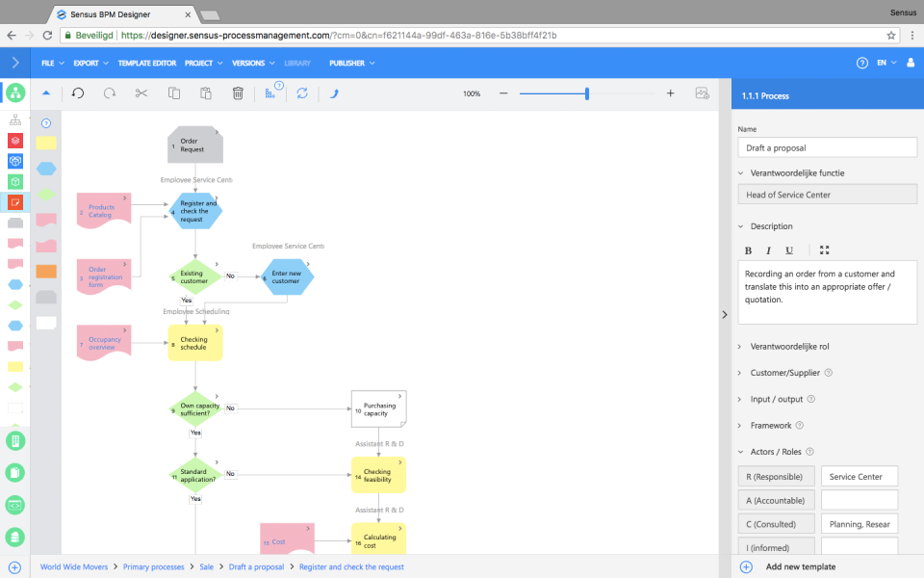Expand the Verantwoordelijke rol section
Screen dimensions: 924x578
click(740, 346)
